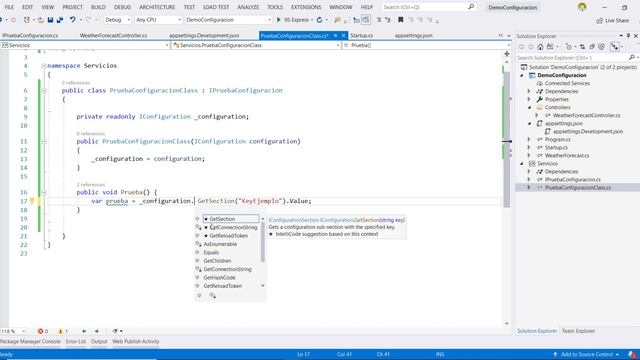Open the EXTENSIONS menu
Screen dimensions: 640x360
coord(306,7)
